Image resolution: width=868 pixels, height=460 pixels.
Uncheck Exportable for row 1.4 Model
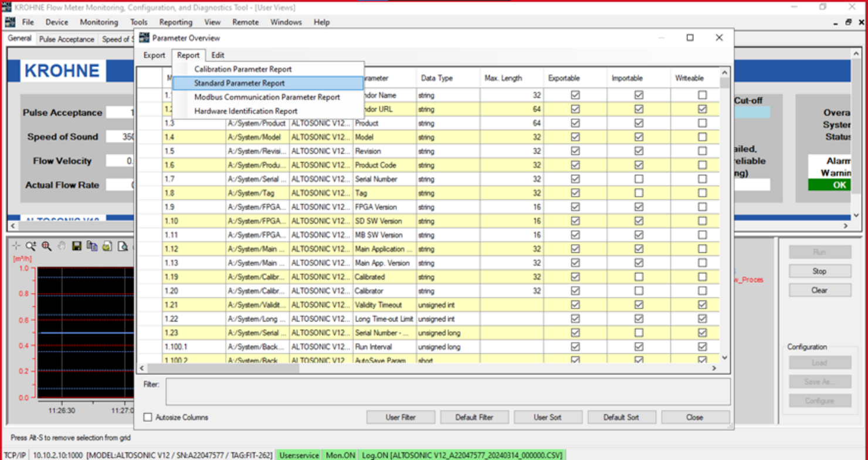point(575,137)
